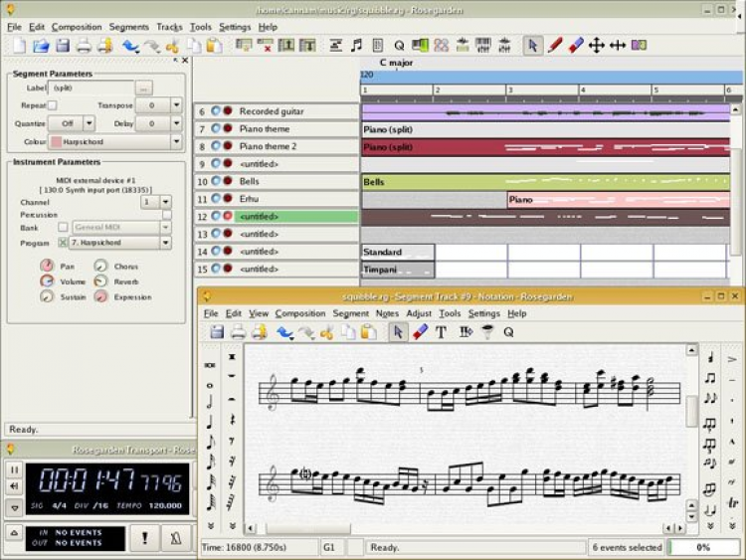This screenshot has height=560, width=746.
Task: Open the Segments menu in main window
Action: (128, 27)
